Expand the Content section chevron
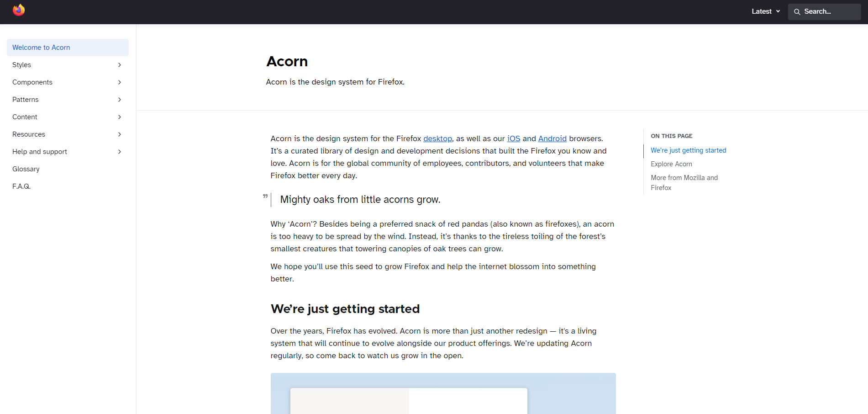Image resolution: width=868 pixels, height=414 pixels. pyautogui.click(x=120, y=117)
